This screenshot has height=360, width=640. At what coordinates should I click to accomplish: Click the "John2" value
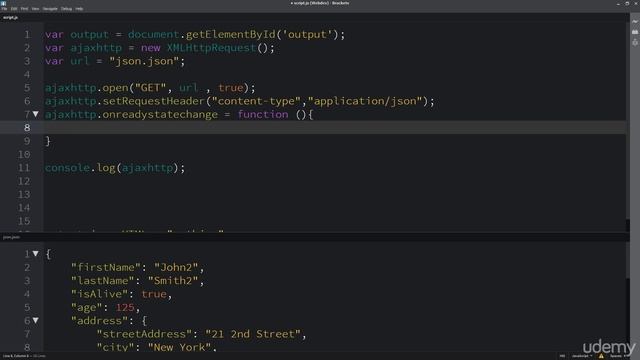176,267
